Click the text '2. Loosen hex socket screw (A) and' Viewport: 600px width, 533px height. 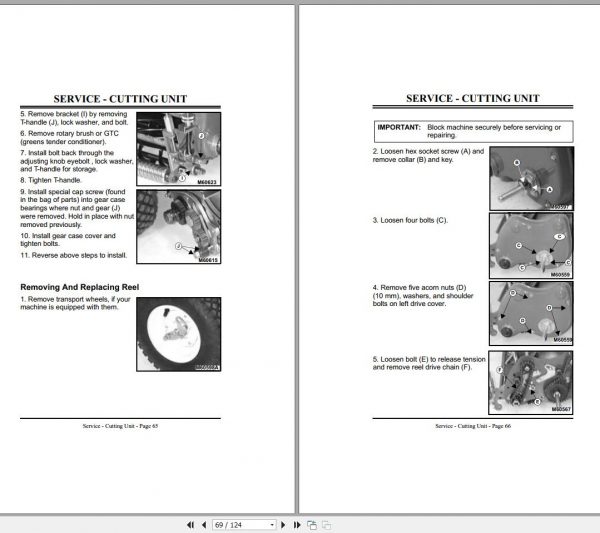click(428, 151)
